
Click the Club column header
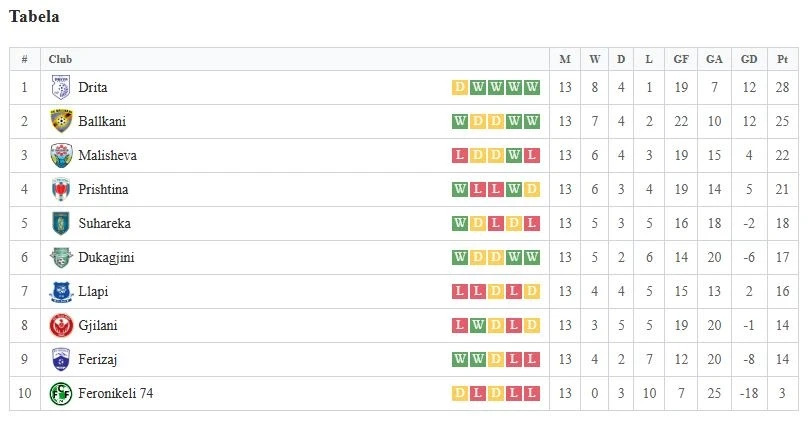60,59
